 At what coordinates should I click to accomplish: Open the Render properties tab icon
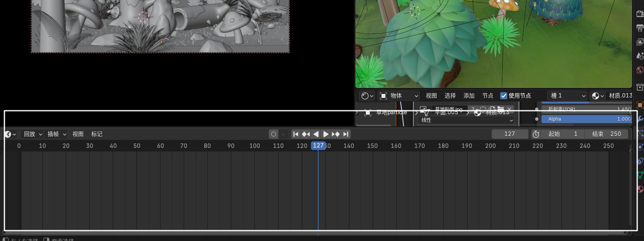pyautogui.click(x=640, y=14)
